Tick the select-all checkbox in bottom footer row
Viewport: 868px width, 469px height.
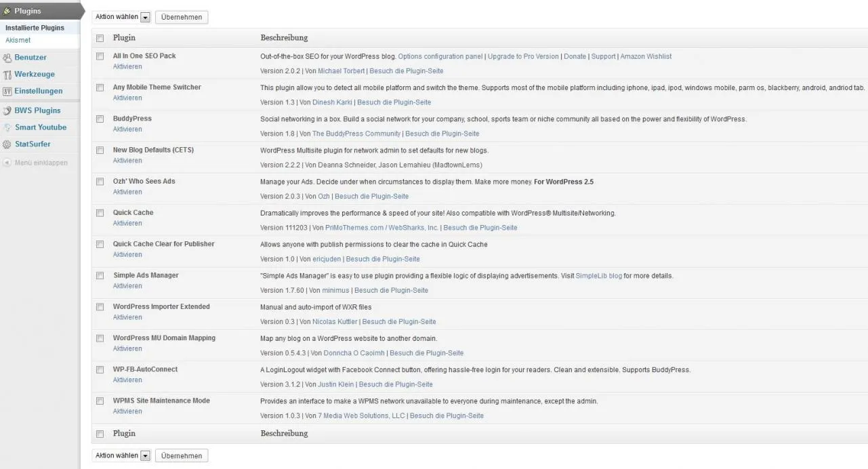100,434
